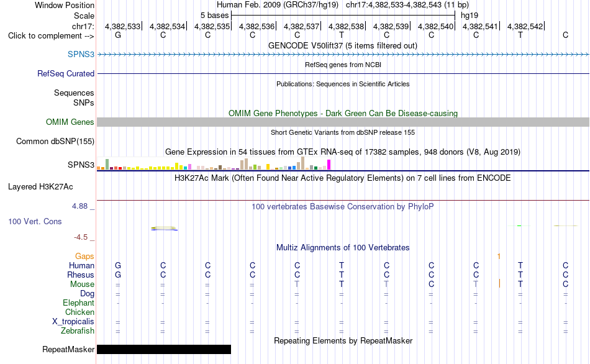This screenshot has width=590, height=364.
Task: Click the "chr17:" ruler label
Action: click(83, 26)
